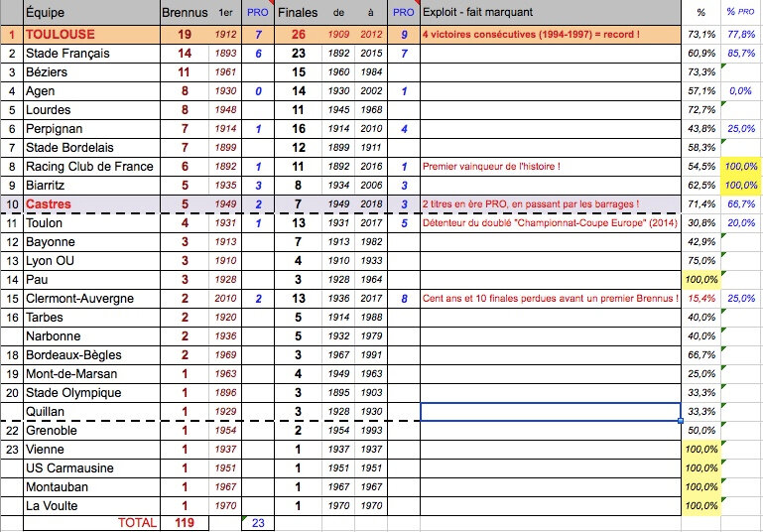Select the Équipe header cell
Viewport: 763px width, 532px height.
[91, 13]
